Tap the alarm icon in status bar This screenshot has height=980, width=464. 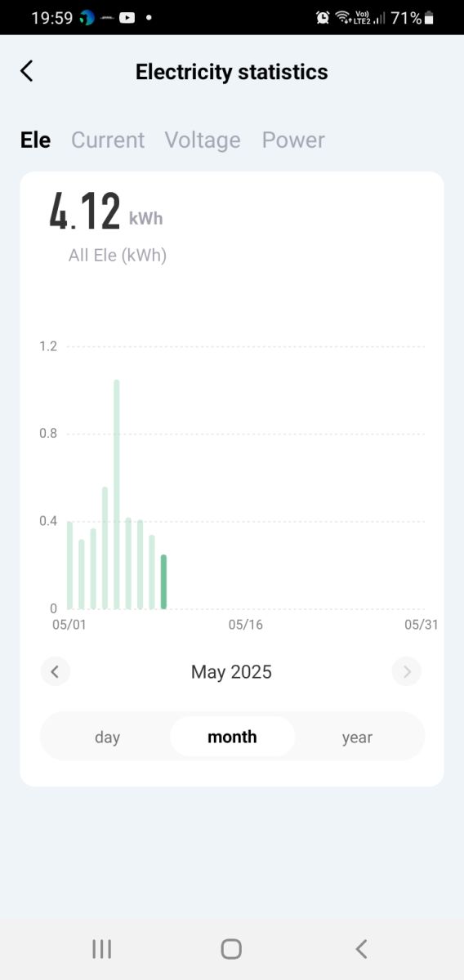(323, 17)
